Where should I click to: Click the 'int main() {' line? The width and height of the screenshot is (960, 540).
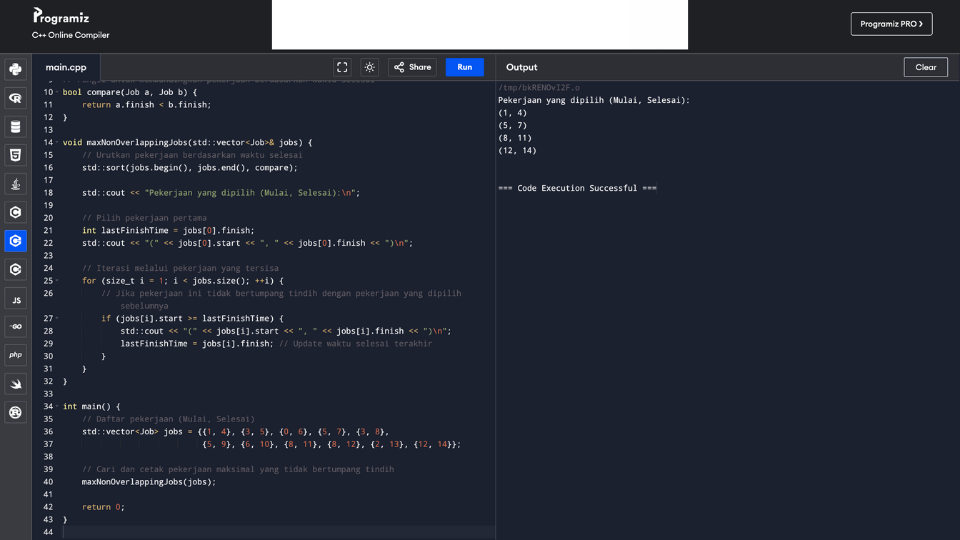[x=92, y=407]
